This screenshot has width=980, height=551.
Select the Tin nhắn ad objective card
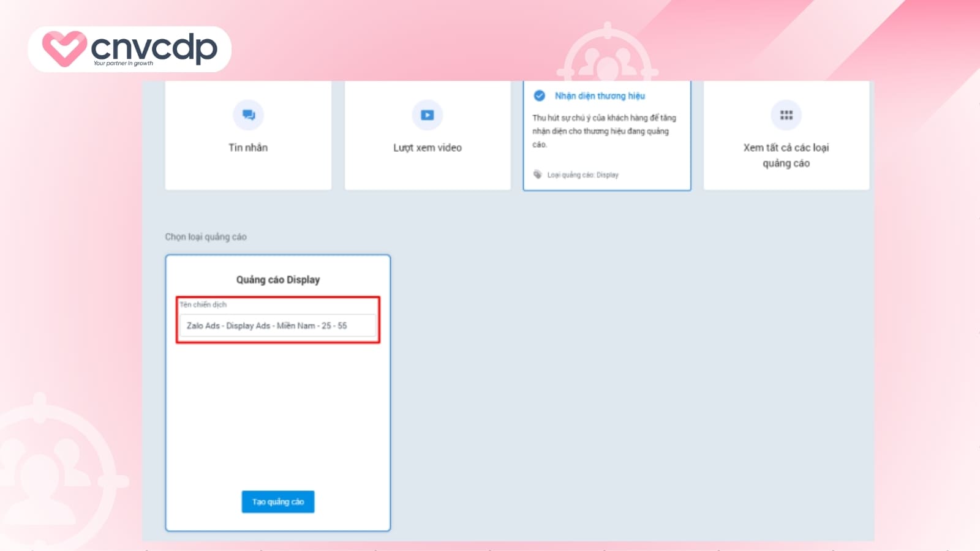[x=248, y=135]
